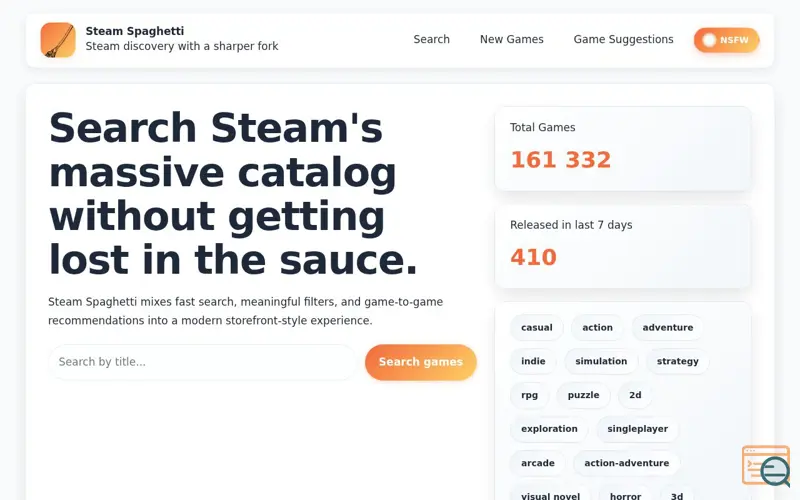
Task: Choose the puzzle tag chip
Action: [583, 395]
